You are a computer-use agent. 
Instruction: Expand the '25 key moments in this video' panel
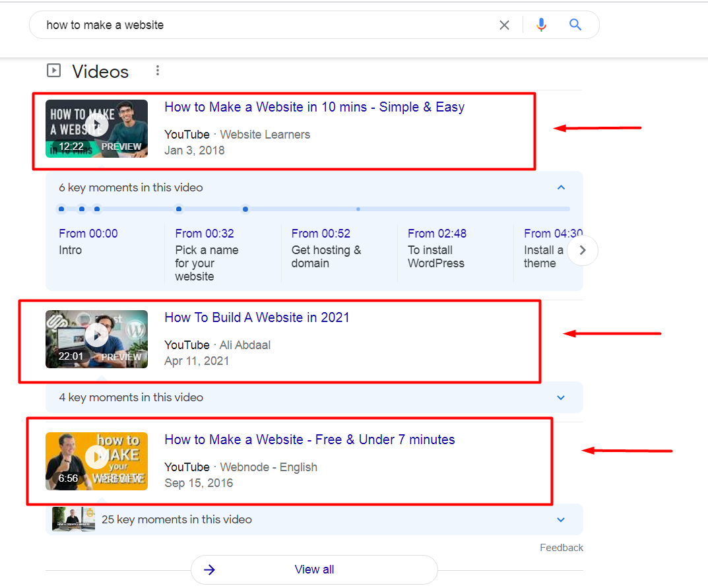click(561, 520)
